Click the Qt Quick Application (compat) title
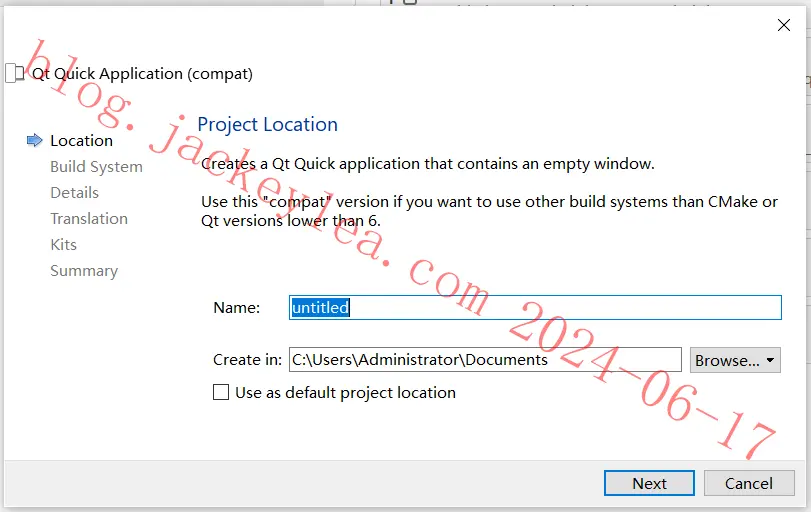This screenshot has width=811, height=512. [142, 74]
